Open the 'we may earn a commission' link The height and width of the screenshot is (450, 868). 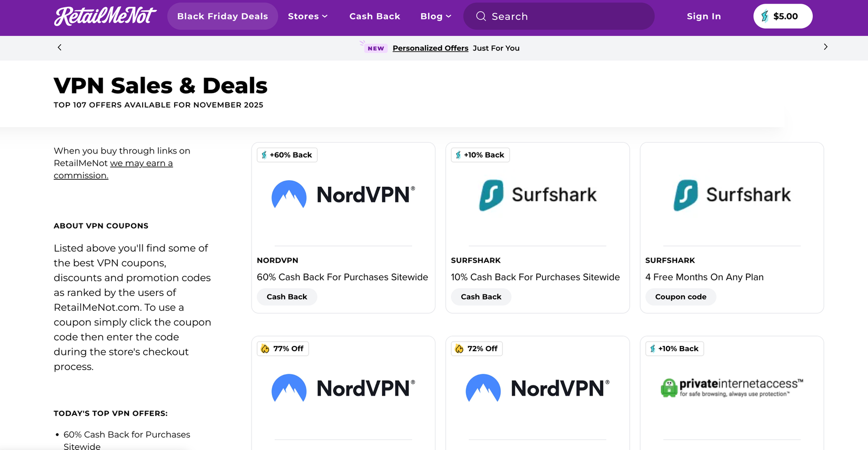coord(141,163)
